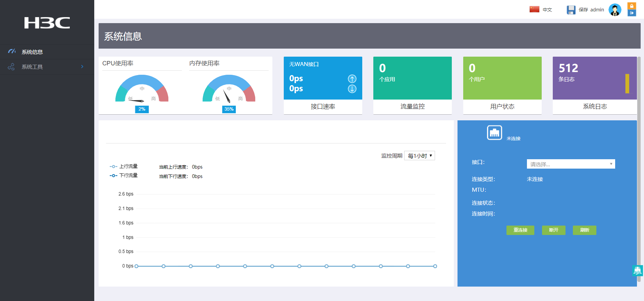Click the 512 log count number
The width and height of the screenshot is (644, 301).
(x=569, y=68)
